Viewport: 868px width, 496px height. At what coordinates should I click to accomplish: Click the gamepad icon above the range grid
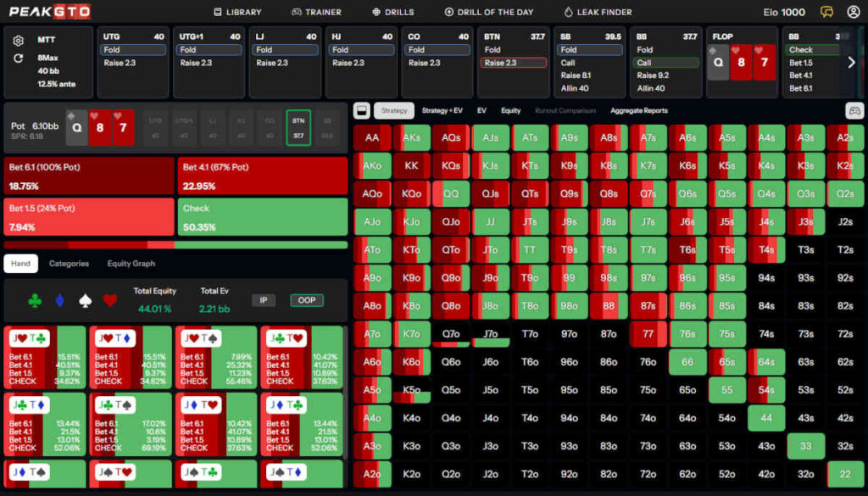pos(854,110)
